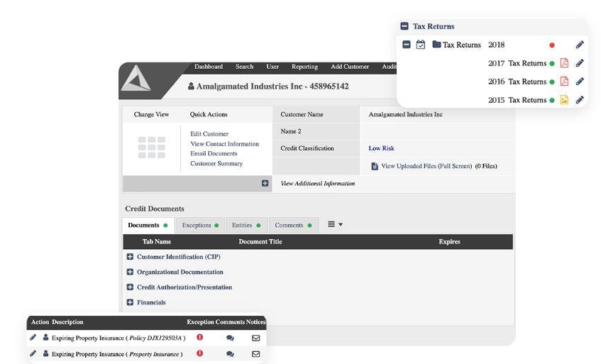Click exception alert icon for Policy DJX129503A row
Screen dimensions: 601x364
click(199, 338)
